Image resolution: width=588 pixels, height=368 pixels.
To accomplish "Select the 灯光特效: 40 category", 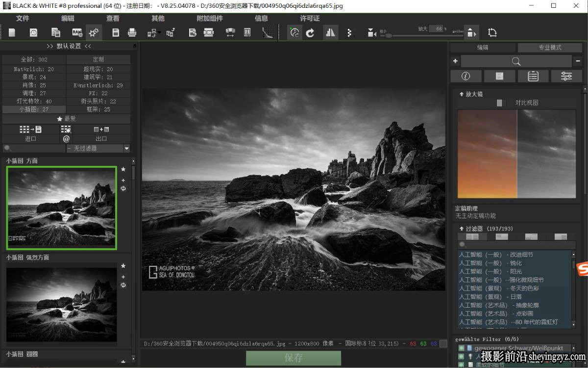I will 34,101.
